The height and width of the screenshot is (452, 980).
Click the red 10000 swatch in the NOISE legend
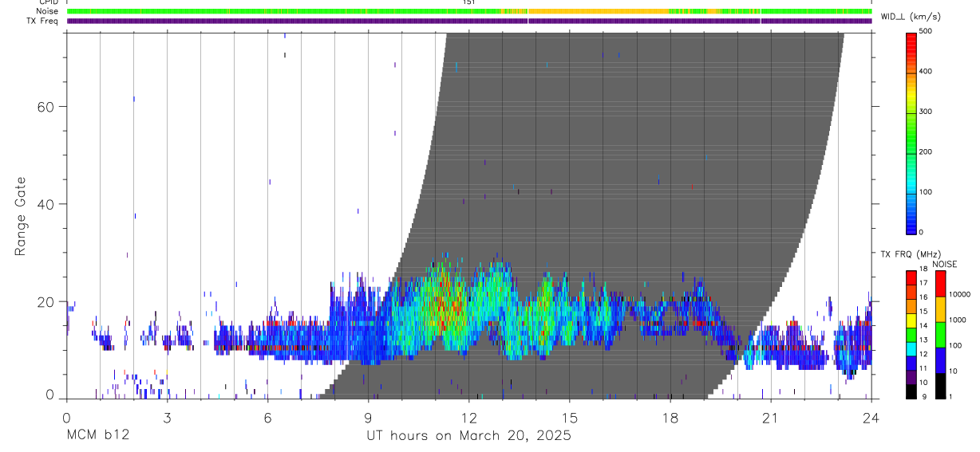940,284
